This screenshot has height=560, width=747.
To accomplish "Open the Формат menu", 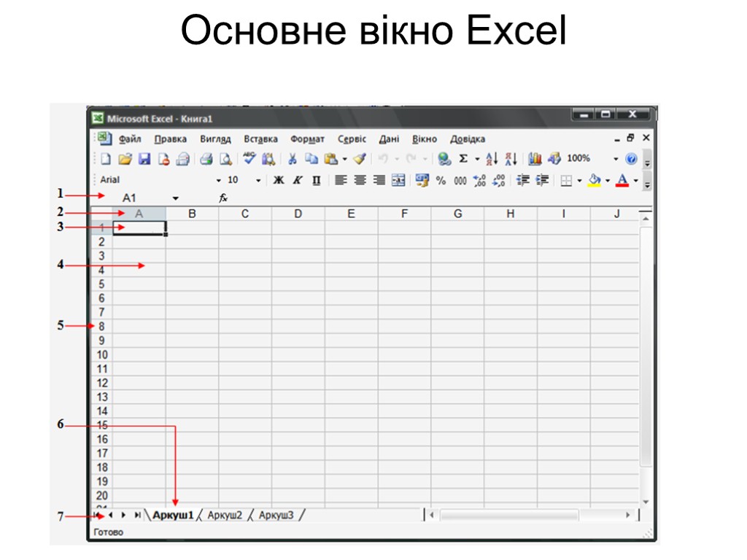I will coord(307,139).
